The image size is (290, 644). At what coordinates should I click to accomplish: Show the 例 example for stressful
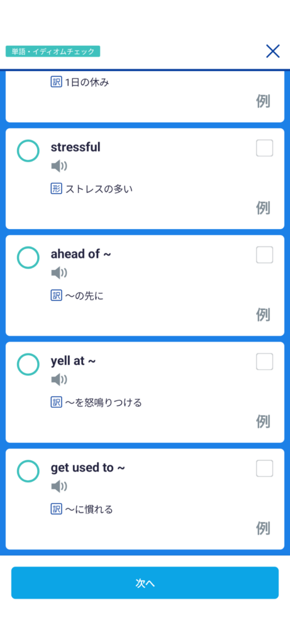(x=264, y=208)
